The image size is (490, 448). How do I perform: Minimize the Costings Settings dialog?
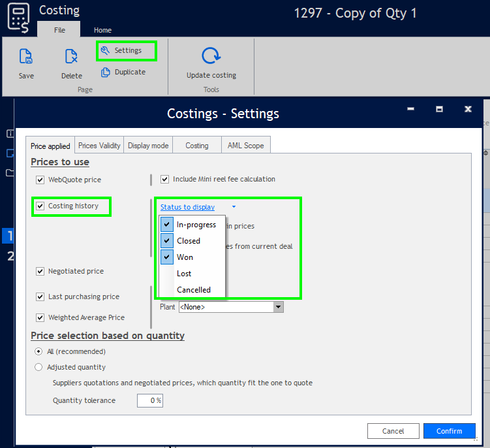coord(412,109)
